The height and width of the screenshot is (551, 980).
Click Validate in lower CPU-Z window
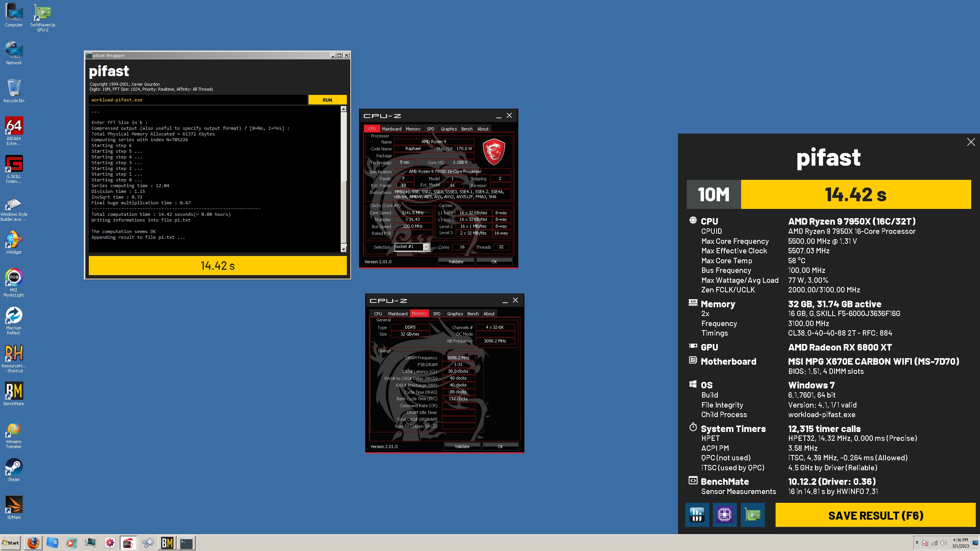tap(462, 447)
